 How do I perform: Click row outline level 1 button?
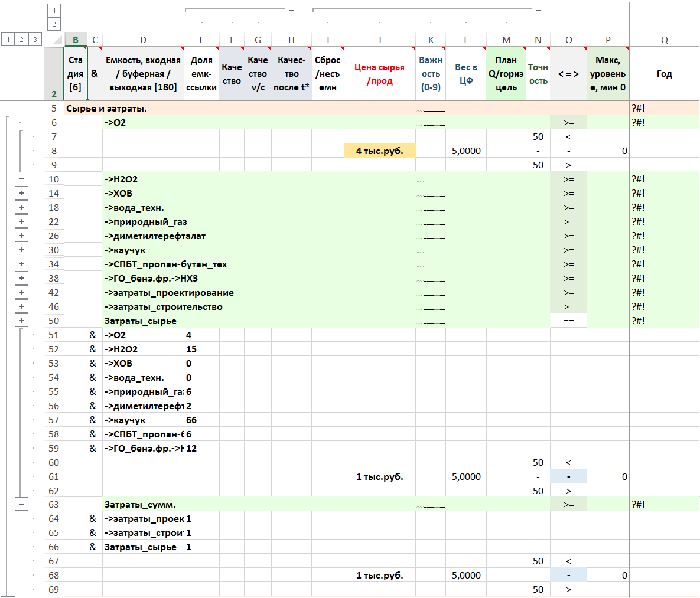click(8, 40)
